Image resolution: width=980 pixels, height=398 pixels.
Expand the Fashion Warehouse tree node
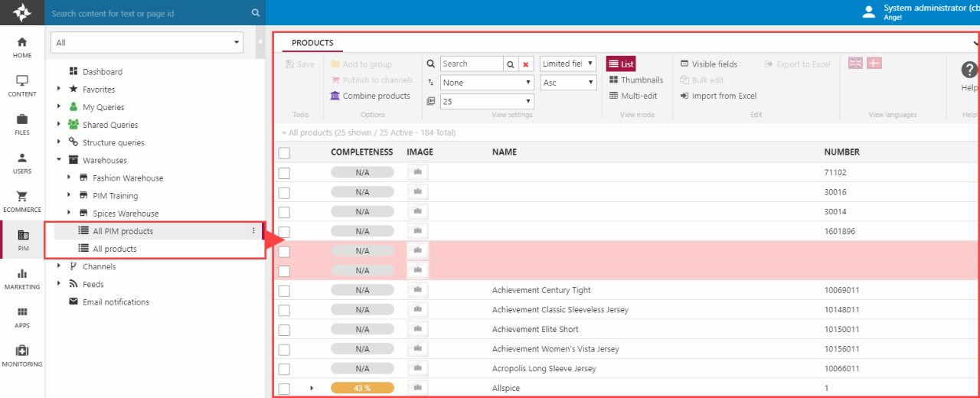(69, 178)
